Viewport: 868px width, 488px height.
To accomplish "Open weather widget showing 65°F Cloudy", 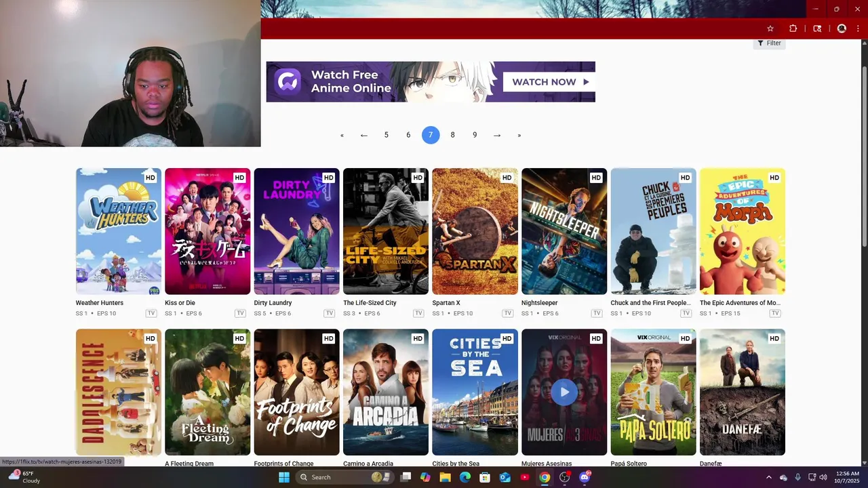I will [x=24, y=477].
